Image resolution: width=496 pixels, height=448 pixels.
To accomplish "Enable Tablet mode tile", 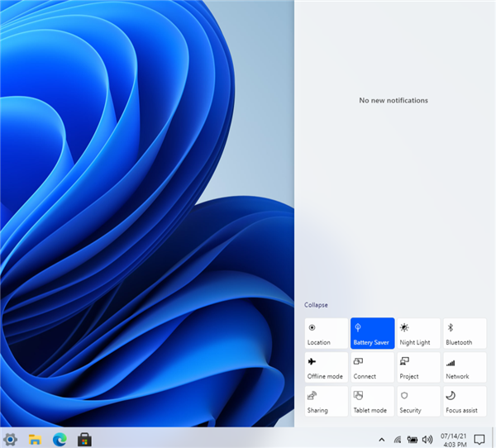I will pyautogui.click(x=372, y=401).
